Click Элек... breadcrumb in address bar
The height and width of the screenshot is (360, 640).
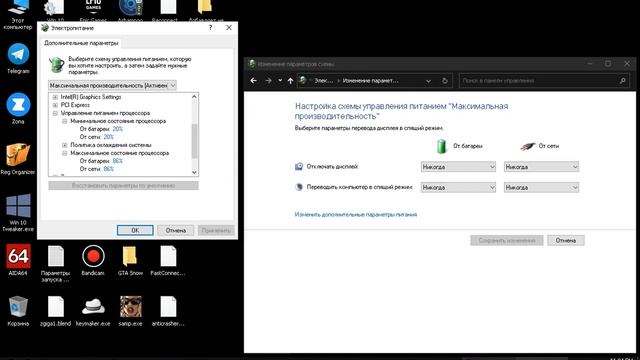[x=323, y=81]
